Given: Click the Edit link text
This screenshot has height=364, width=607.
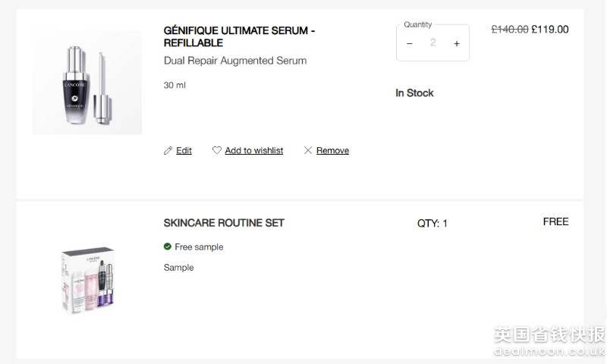Looking at the screenshot, I should click(184, 151).
